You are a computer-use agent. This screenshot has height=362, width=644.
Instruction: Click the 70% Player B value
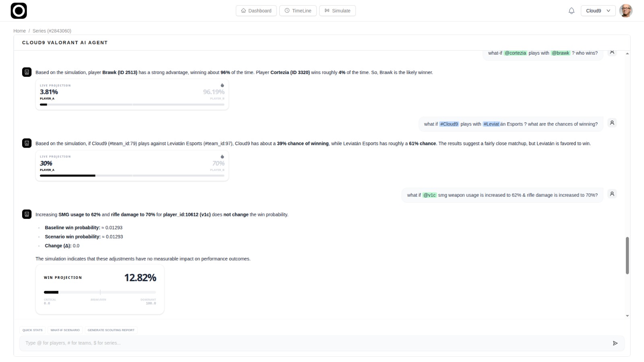[218, 163]
